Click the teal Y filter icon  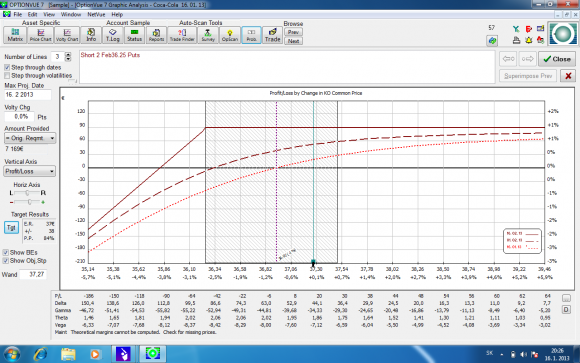coord(516,29)
